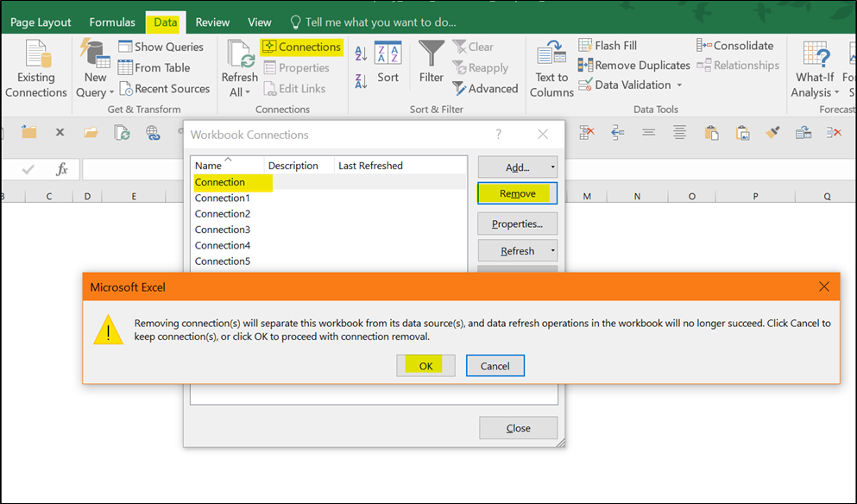Image resolution: width=857 pixels, height=504 pixels.
Task: Select Connection2 in the list
Action: click(329, 214)
